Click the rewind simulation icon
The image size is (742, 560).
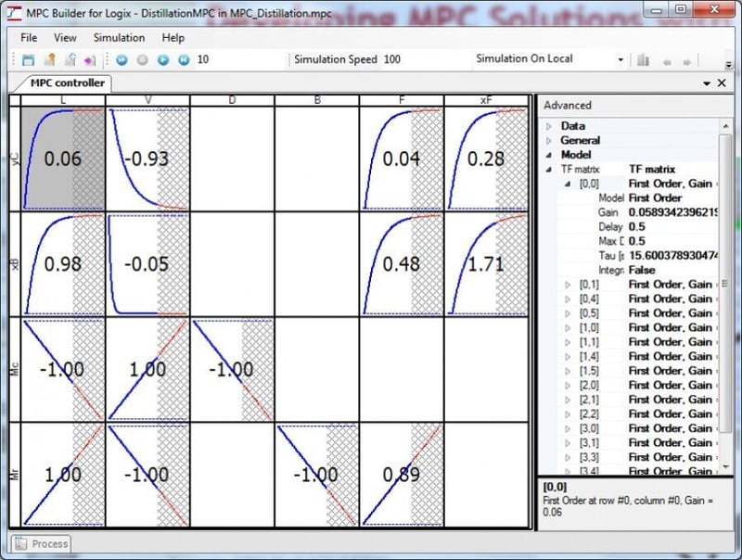[x=122, y=58]
